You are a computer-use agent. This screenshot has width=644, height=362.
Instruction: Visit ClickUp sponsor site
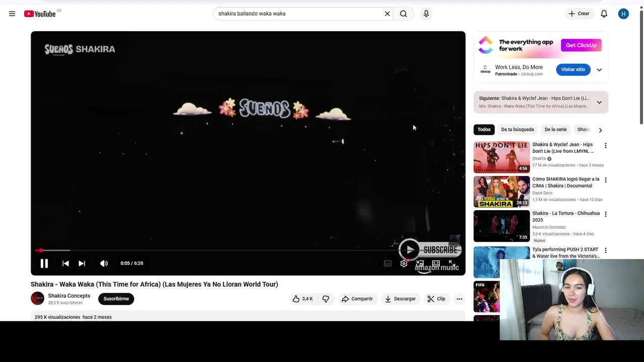573,69
